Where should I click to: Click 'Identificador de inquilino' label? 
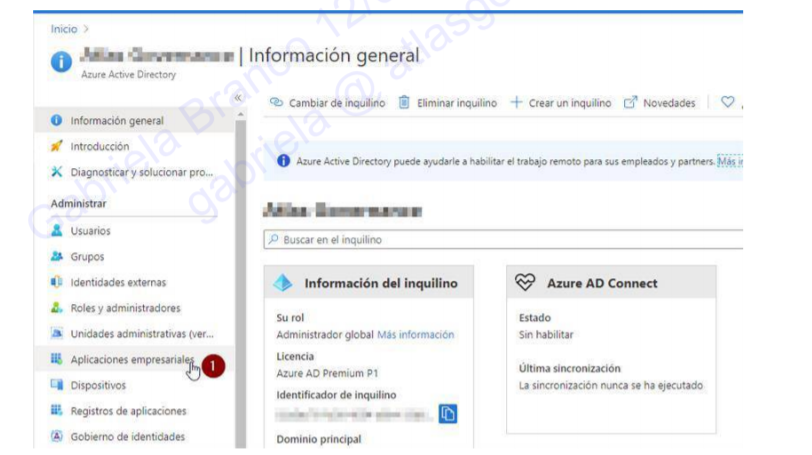pos(336,395)
